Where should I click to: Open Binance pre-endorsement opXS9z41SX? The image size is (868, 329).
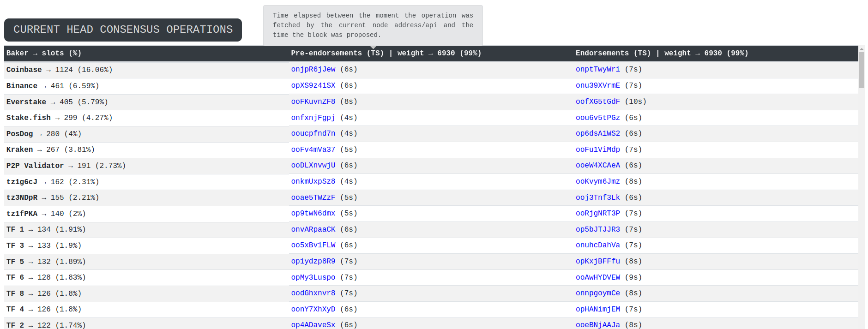point(313,85)
